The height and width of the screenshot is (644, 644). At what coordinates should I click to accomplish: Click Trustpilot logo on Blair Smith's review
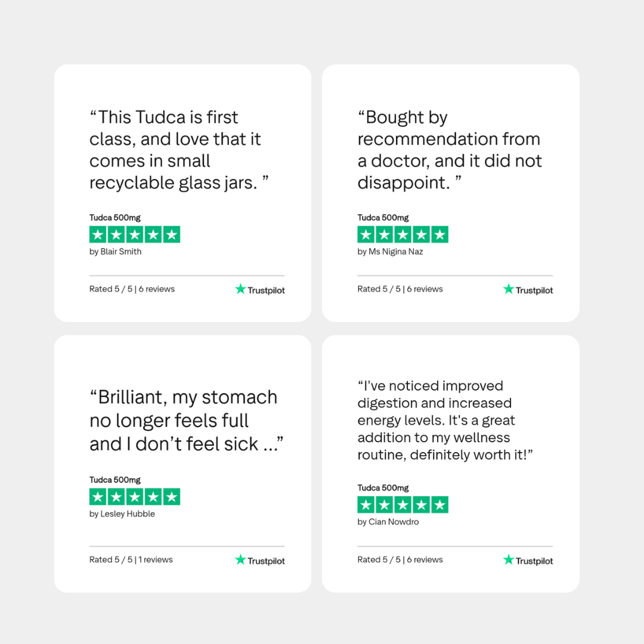pyautogui.click(x=260, y=290)
